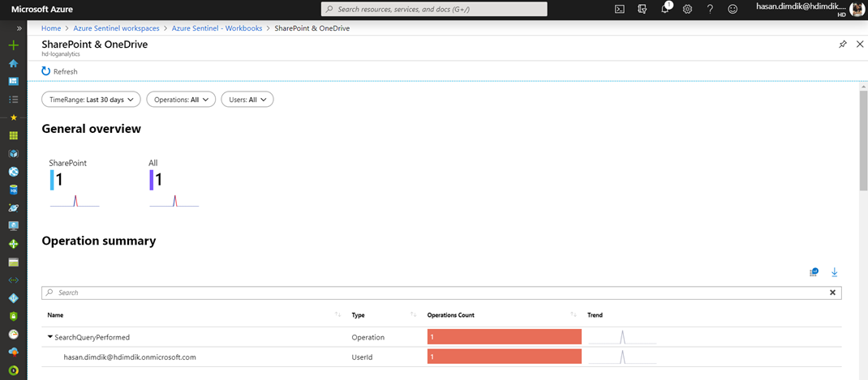868x380 pixels.
Task: Select the All overview tile
Action: (x=174, y=183)
